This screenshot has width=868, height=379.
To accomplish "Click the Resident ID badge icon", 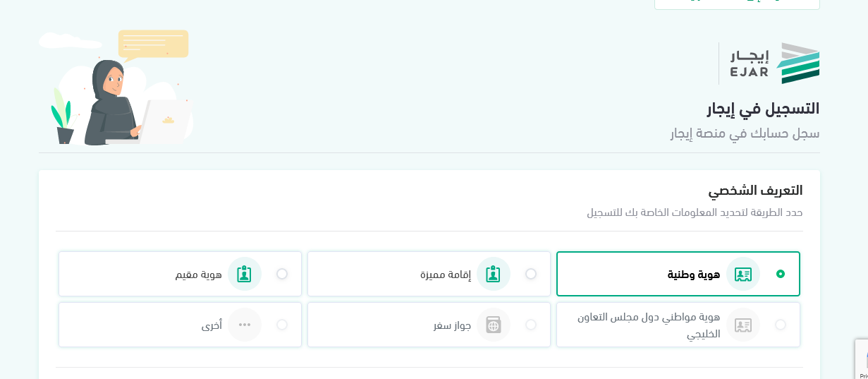I will pos(245,274).
